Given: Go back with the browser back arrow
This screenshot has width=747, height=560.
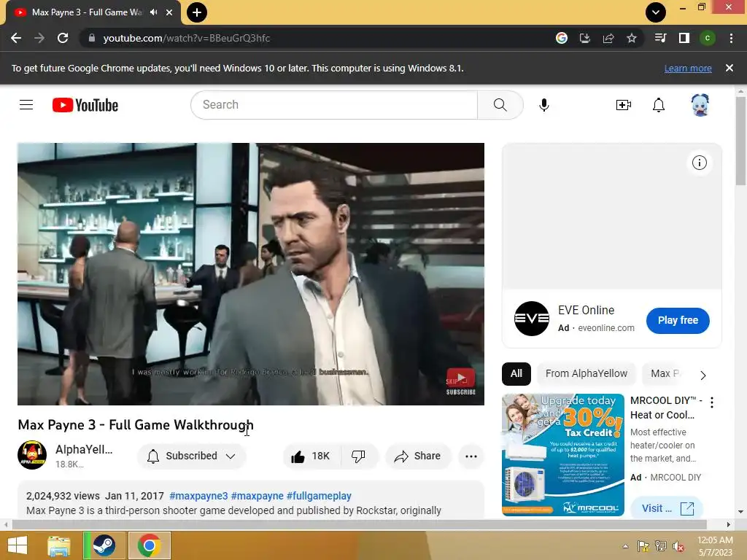Looking at the screenshot, I should [x=16, y=38].
